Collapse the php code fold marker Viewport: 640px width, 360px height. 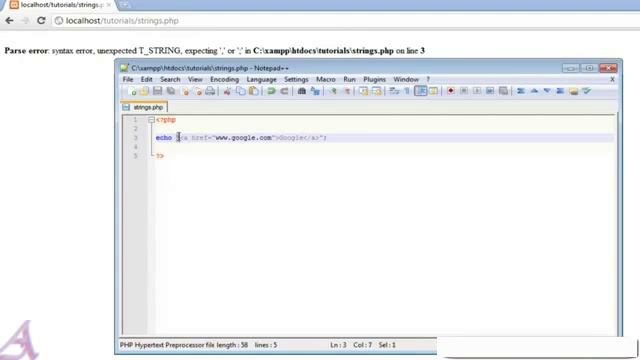click(x=151, y=120)
